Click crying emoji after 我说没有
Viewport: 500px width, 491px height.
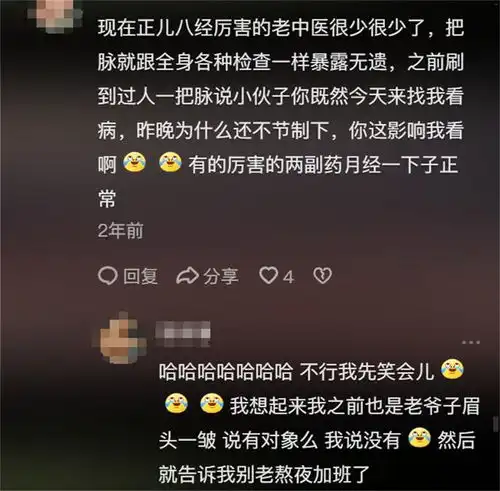pos(419,438)
